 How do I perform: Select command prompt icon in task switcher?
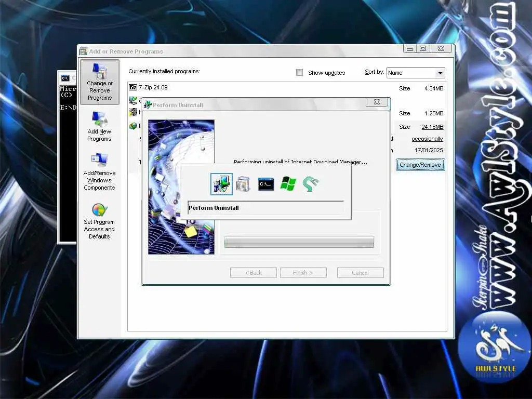tap(265, 184)
